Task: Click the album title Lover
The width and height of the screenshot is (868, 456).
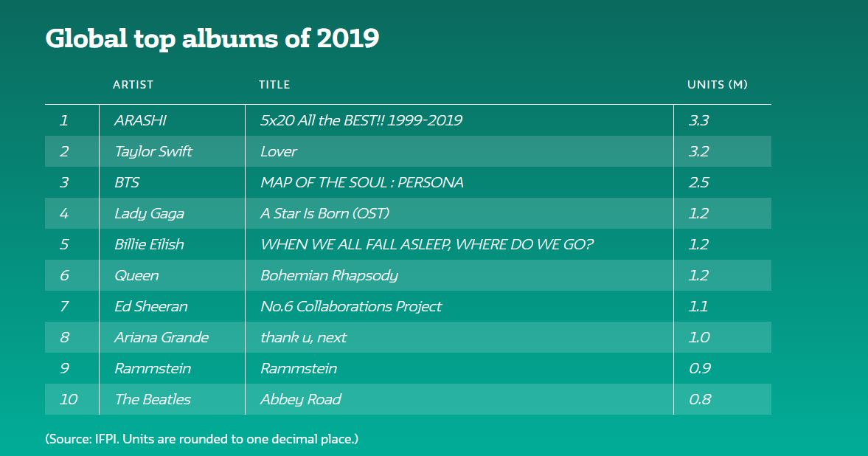Action: tap(279, 151)
